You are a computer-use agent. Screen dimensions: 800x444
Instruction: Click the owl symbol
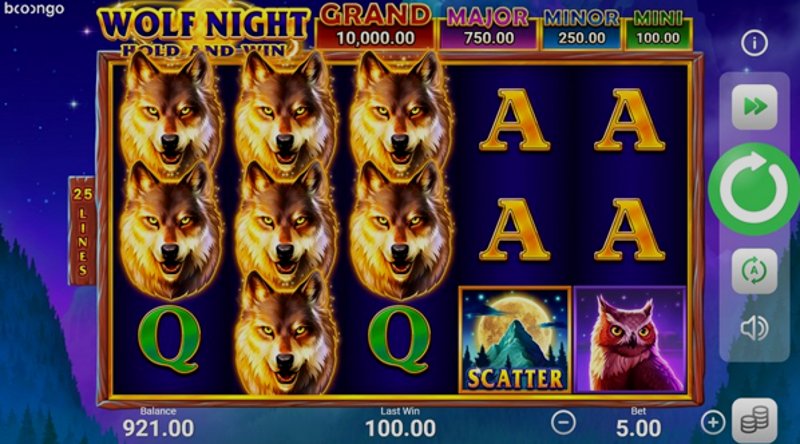click(x=630, y=339)
